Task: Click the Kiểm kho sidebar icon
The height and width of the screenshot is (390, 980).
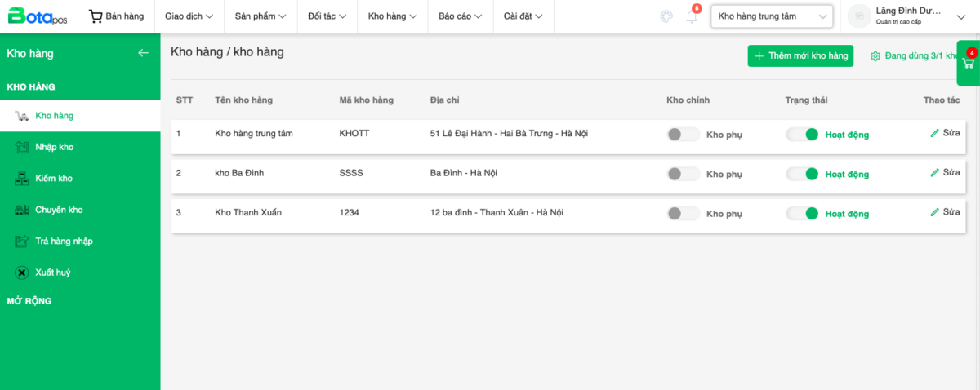Action: coord(22,179)
